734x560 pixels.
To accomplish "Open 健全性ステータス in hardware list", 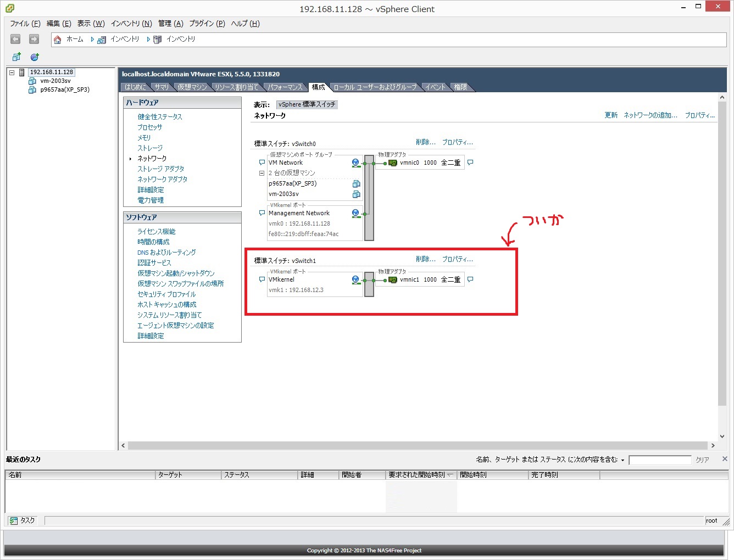I will pyautogui.click(x=160, y=117).
